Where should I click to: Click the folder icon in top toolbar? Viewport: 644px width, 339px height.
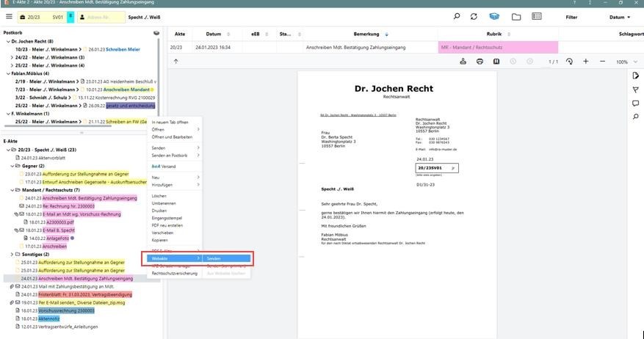(x=516, y=16)
